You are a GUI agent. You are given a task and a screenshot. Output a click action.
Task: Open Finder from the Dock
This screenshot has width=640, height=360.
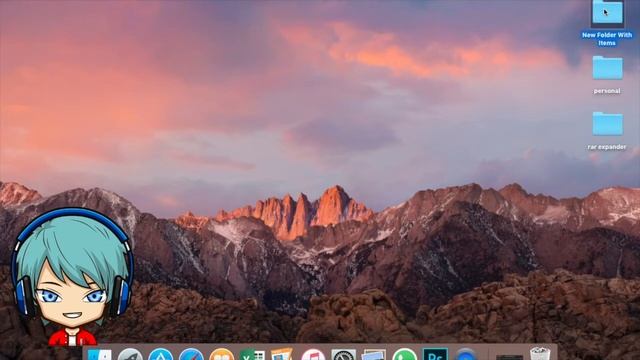[100, 355]
